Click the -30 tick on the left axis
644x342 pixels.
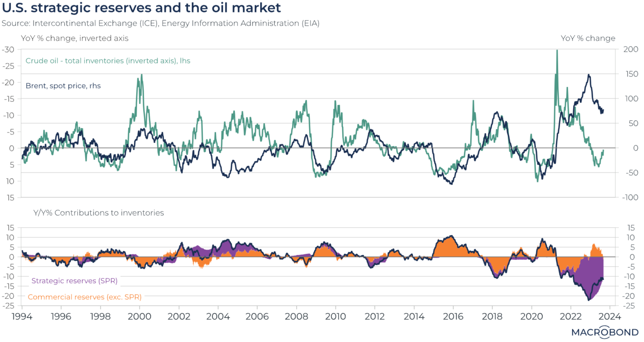coord(8,50)
